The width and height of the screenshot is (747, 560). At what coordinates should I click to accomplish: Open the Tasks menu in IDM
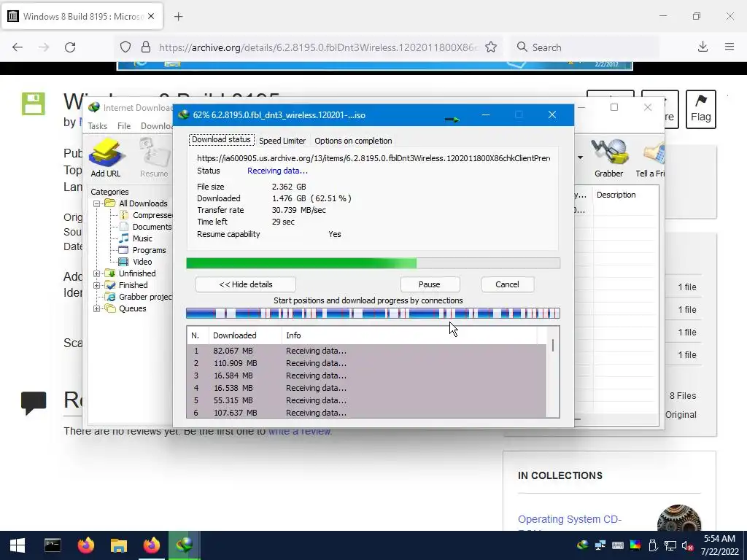point(97,125)
